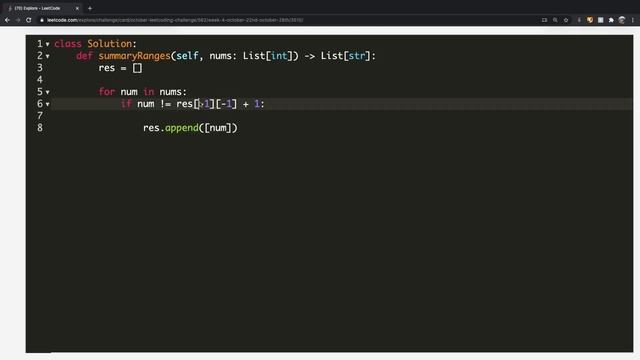Bookmark this page with the star
The image size is (640, 360).
tap(566, 20)
